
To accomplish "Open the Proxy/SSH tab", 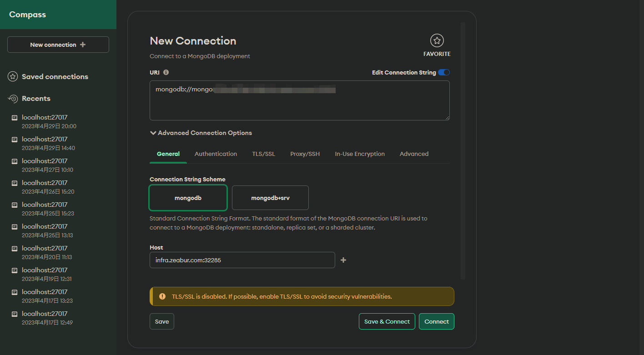I will (305, 154).
